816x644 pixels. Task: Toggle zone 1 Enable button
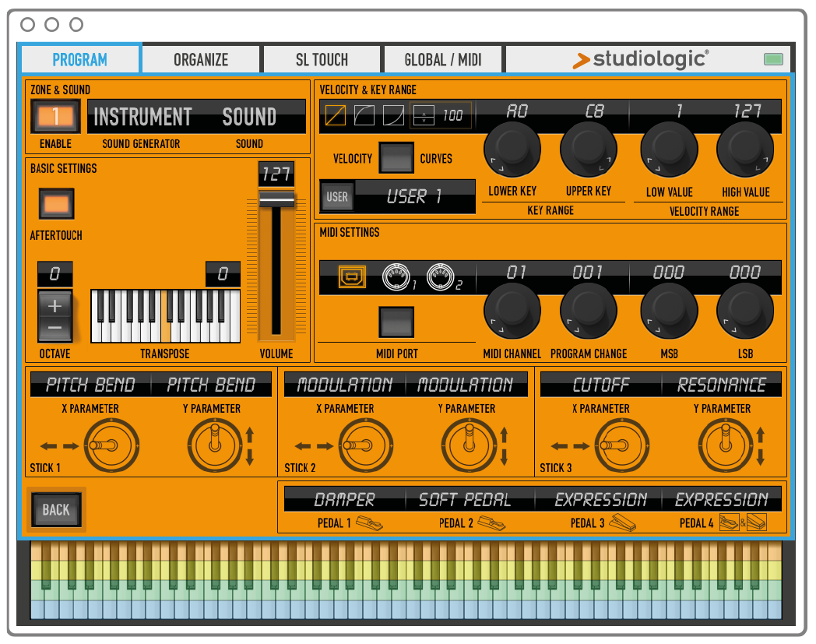56,117
